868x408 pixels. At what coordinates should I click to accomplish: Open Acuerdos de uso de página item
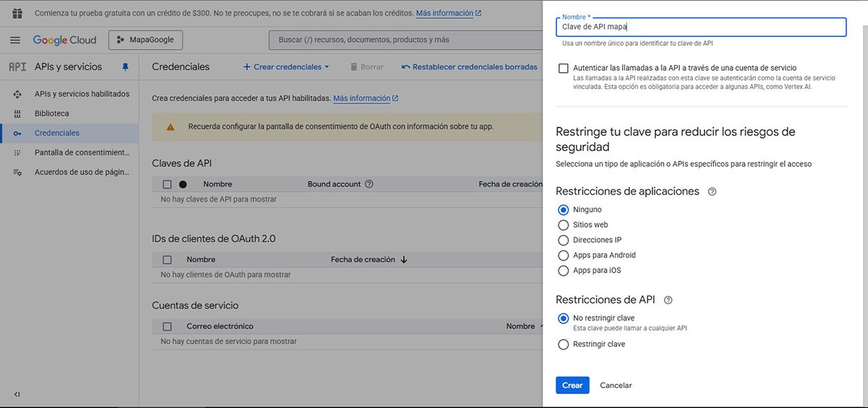click(82, 172)
